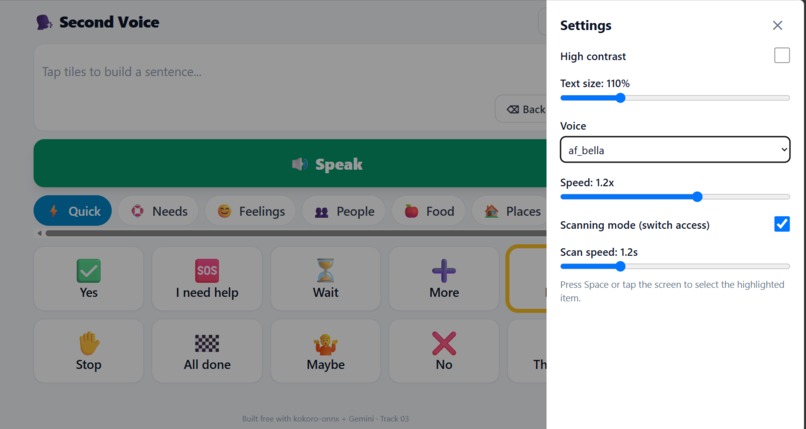Open the Feelings category tab
This screenshot has width=806, height=429.
tap(250, 211)
